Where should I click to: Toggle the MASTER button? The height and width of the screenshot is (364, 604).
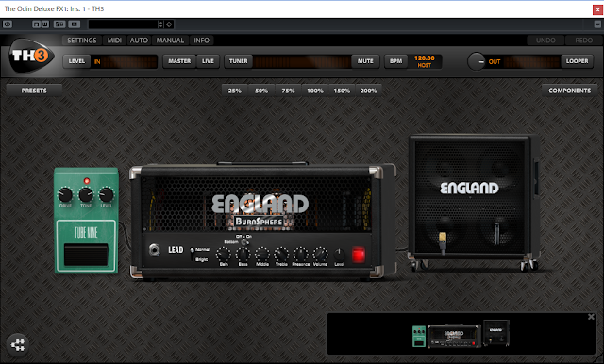click(x=179, y=61)
